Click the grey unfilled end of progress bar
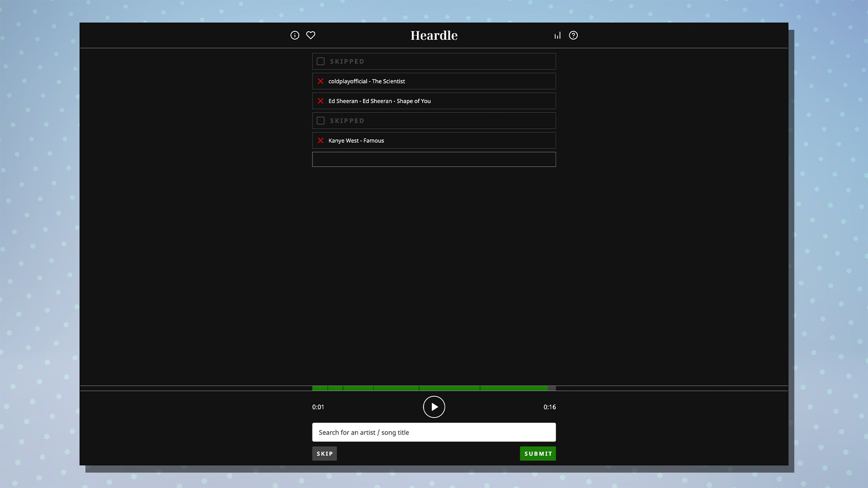The image size is (868, 488). [552, 388]
